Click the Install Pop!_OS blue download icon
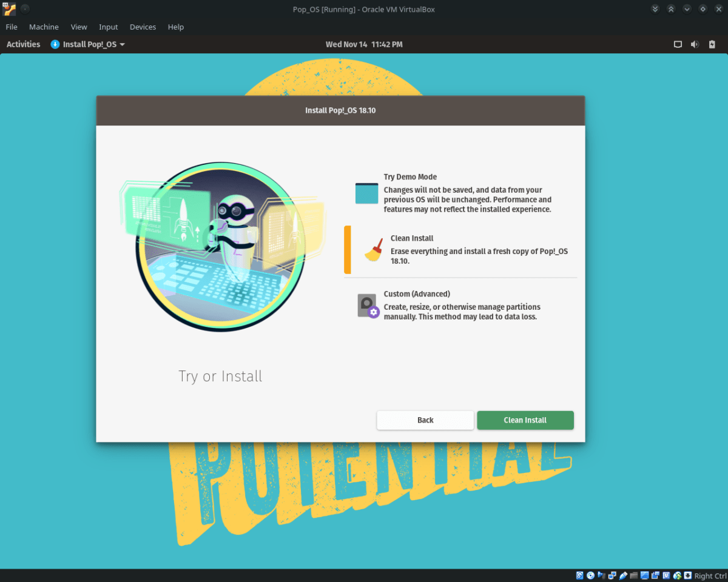The image size is (728, 582). 55,44
